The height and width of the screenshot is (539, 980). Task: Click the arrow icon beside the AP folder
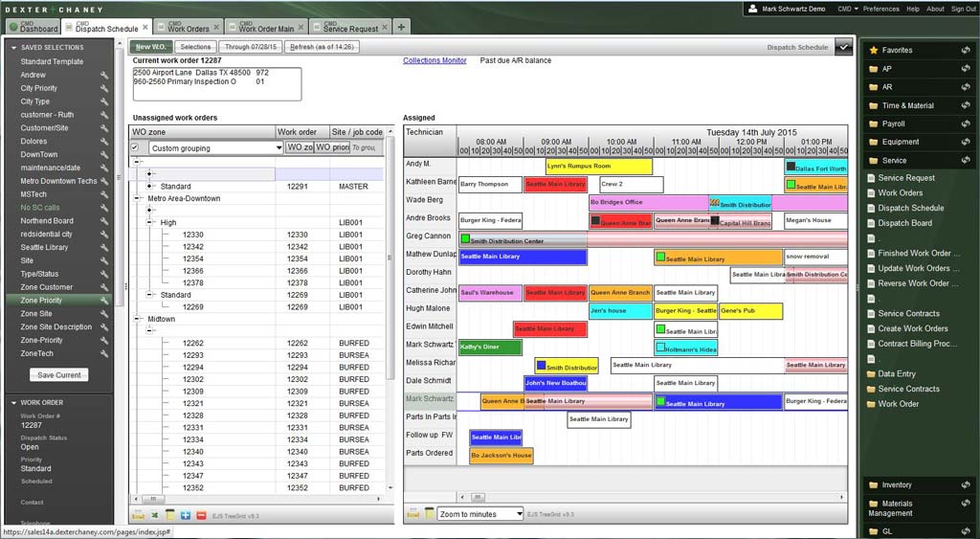[x=966, y=69]
